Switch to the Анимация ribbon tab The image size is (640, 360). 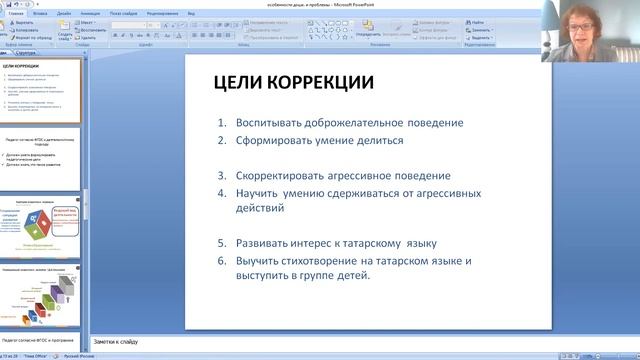[90, 13]
